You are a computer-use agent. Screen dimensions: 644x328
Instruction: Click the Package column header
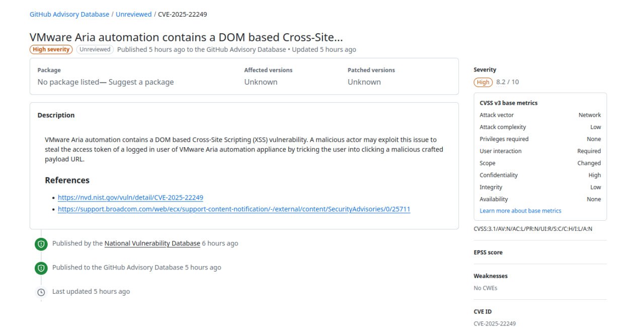pyautogui.click(x=49, y=70)
